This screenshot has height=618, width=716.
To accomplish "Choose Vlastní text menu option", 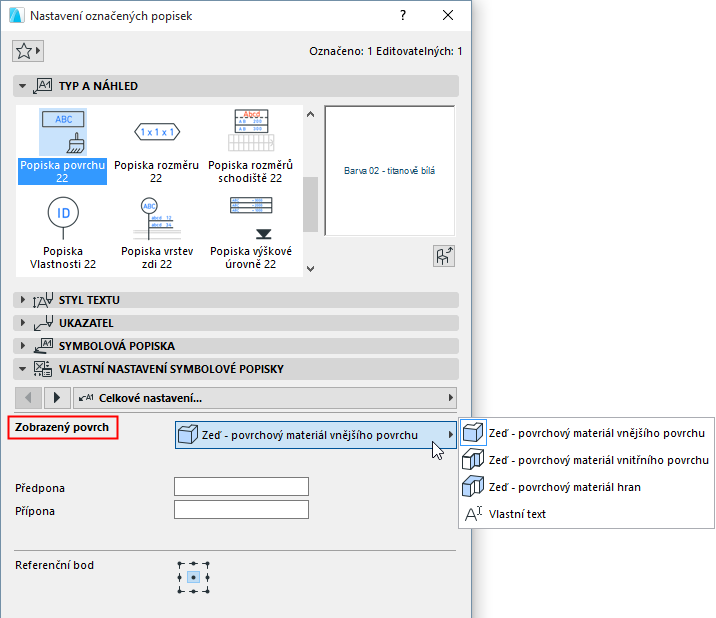I will [586, 514].
